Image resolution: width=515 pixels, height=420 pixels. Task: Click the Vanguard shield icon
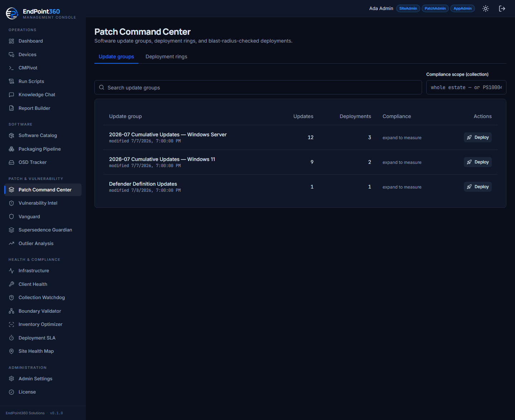pyautogui.click(x=11, y=217)
